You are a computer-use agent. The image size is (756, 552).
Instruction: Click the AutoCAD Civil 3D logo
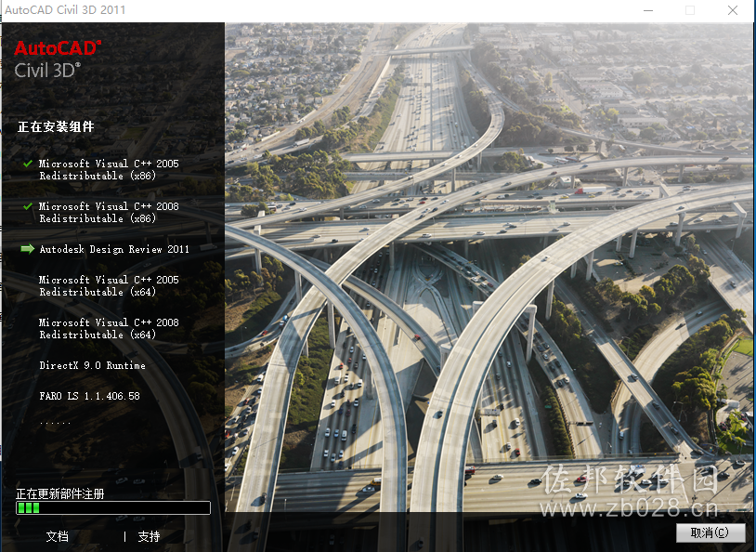(x=58, y=59)
